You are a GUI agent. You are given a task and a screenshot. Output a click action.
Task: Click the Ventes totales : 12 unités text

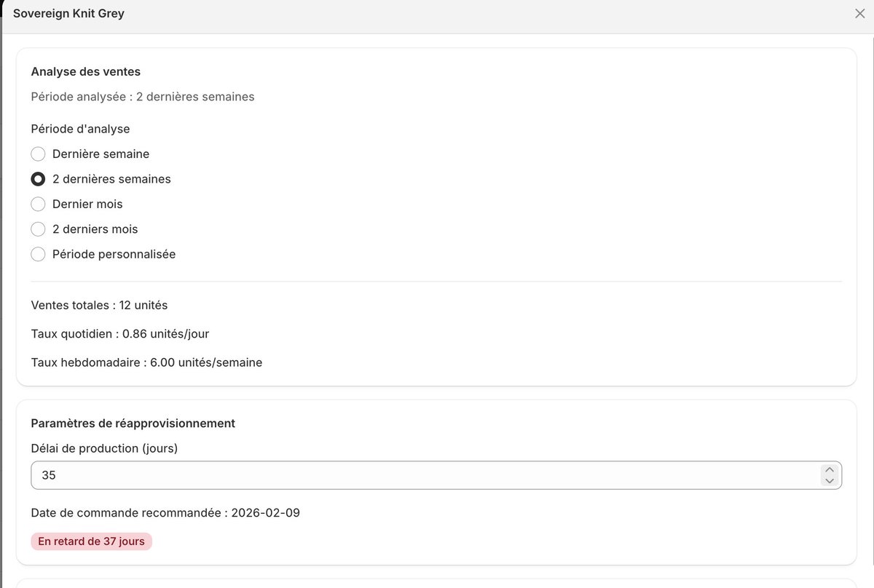coord(100,305)
